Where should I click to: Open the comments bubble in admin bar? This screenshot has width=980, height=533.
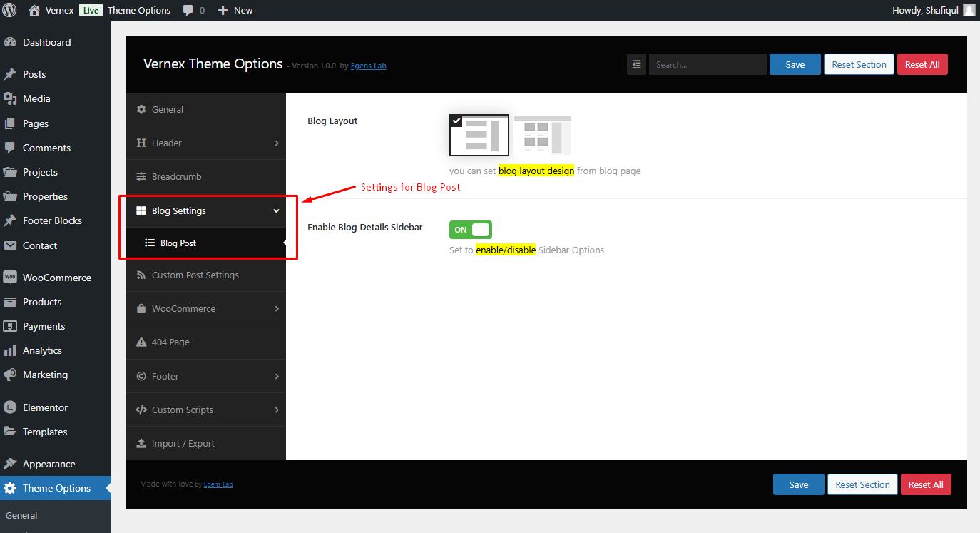click(x=188, y=10)
